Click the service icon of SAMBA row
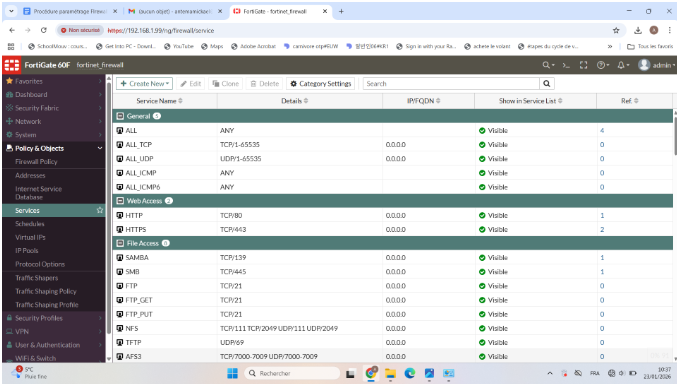Viewport: 677px width, 387px height. coord(120,257)
